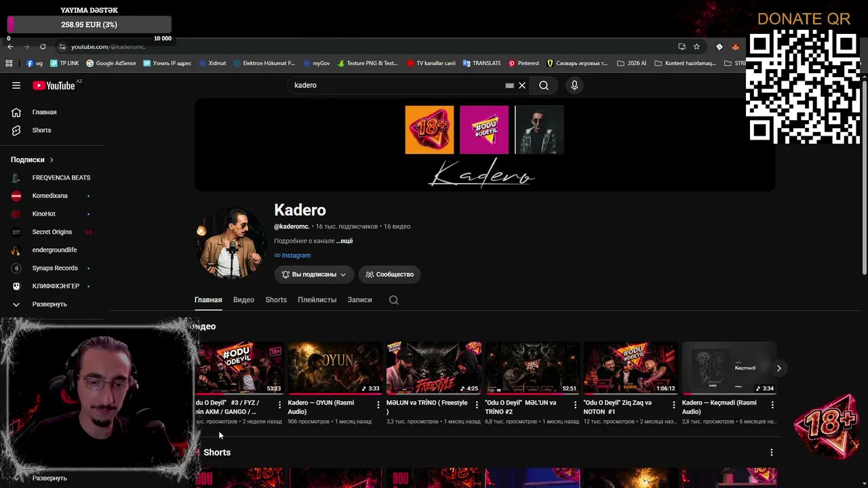Open the YouTube guide hamburger menu
Image resolution: width=868 pixels, height=488 pixels.
[x=16, y=85]
